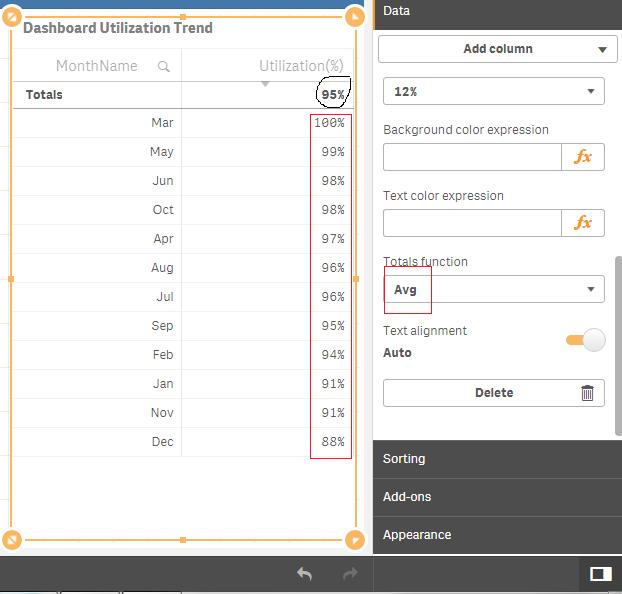Click the trash icon on Delete button
Image resolution: width=622 pixels, height=594 pixels.
pyautogui.click(x=587, y=393)
